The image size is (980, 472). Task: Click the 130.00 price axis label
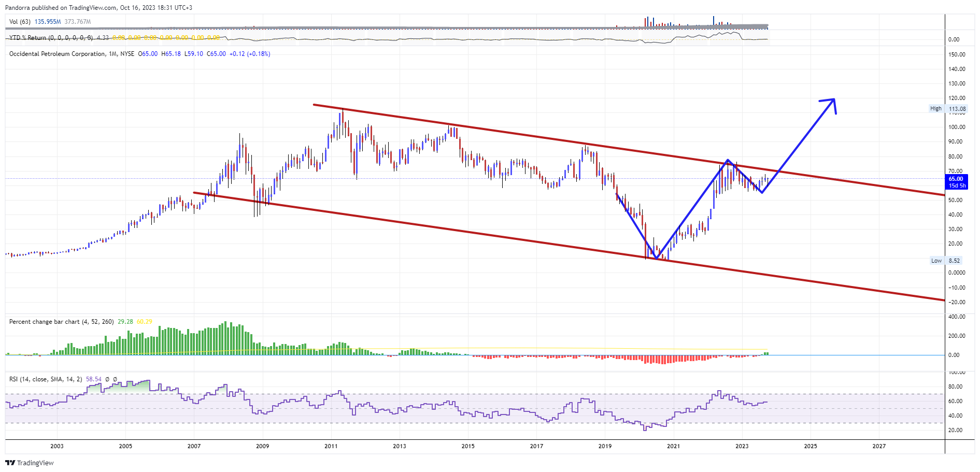957,83
